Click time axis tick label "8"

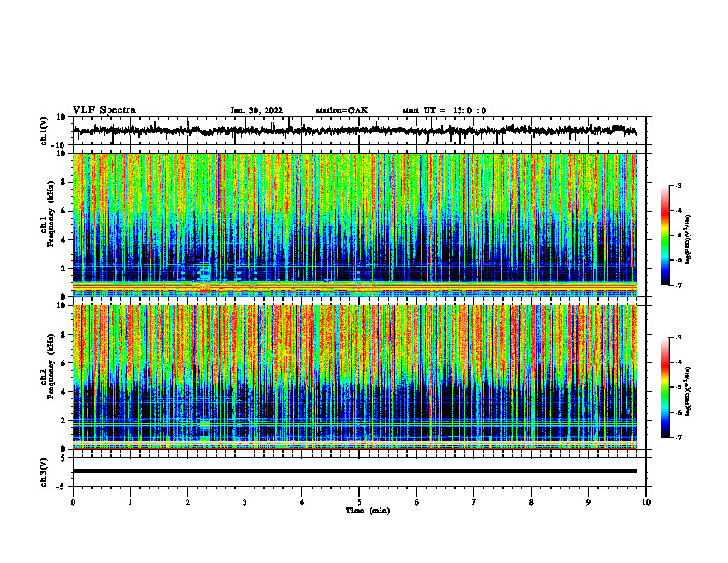click(x=531, y=502)
